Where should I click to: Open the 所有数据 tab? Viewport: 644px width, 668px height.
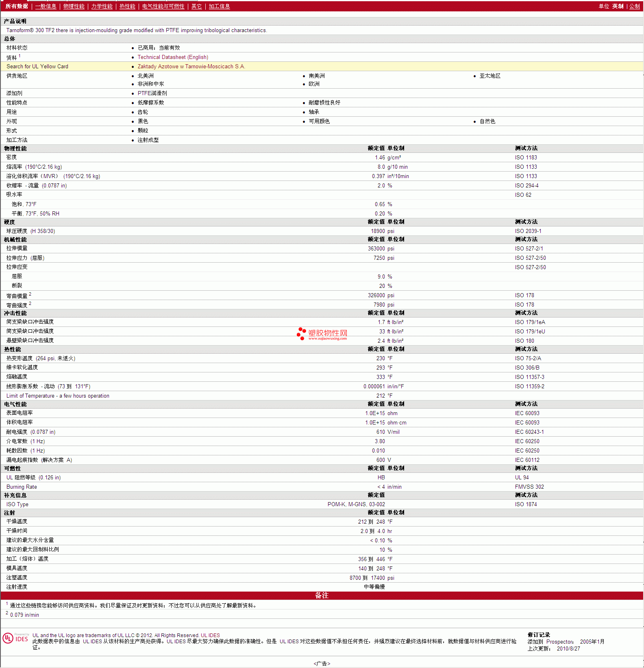tap(17, 6)
